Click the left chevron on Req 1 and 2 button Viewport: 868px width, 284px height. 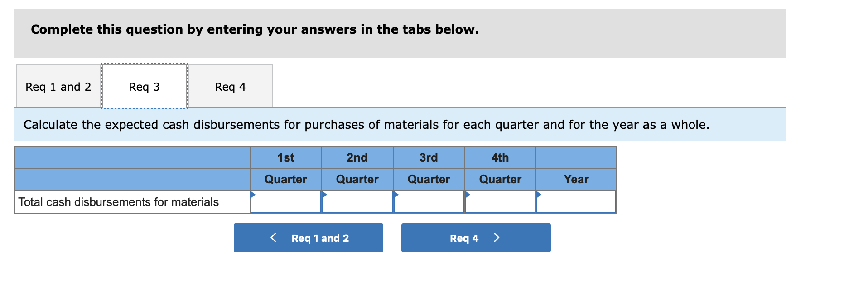tap(273, 237)
